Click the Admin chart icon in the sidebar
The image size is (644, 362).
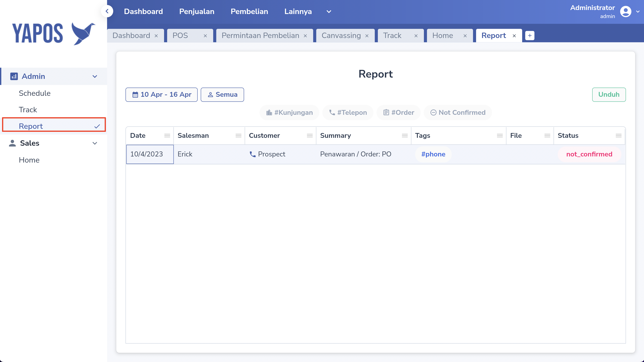pyautogui.click(x=14, y=76)
